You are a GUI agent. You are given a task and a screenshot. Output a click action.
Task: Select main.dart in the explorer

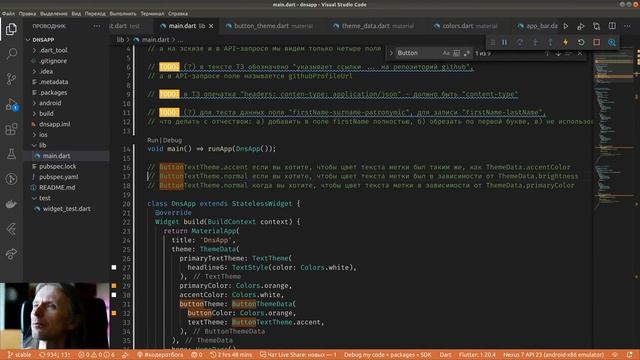(66, 156)
